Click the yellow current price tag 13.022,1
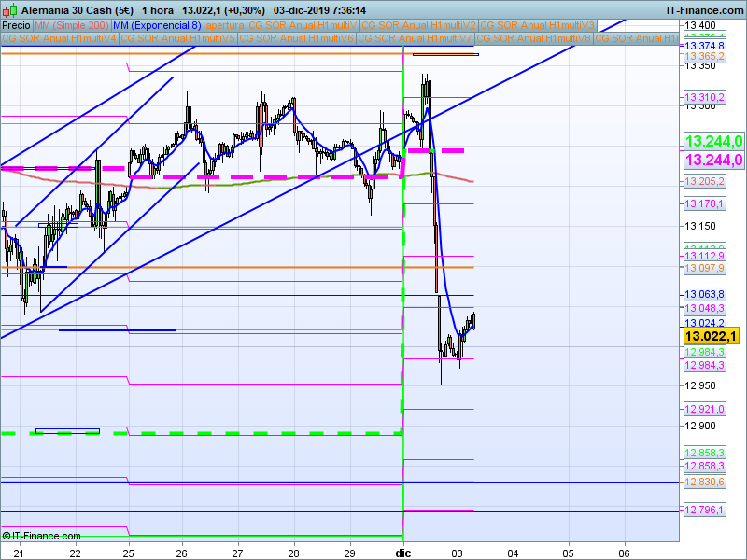This screenshot has height=560, width=747. 712,336
